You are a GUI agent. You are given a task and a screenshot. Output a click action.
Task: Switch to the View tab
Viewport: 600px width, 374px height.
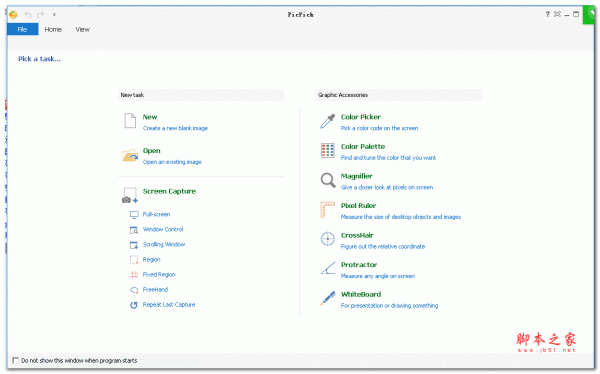click(82, 29)
